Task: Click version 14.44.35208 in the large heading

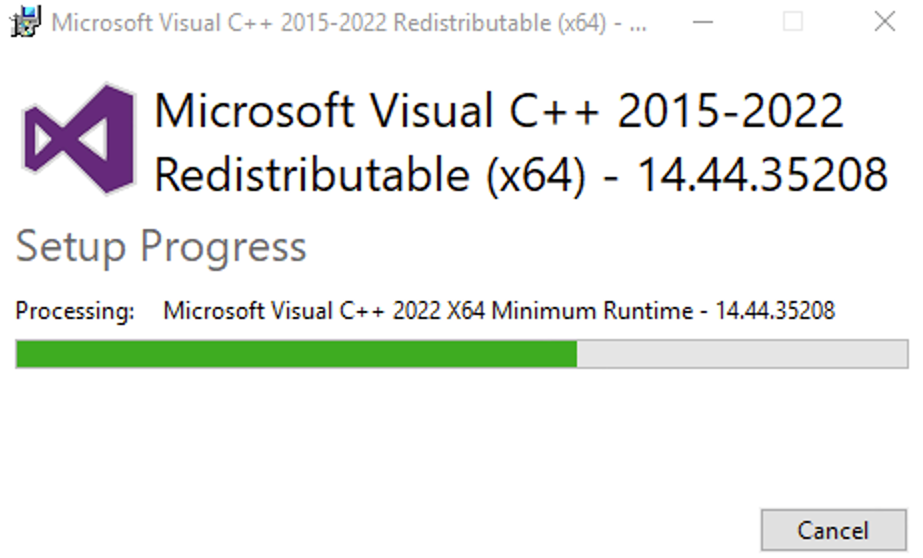Action: (x=762, y=176)
